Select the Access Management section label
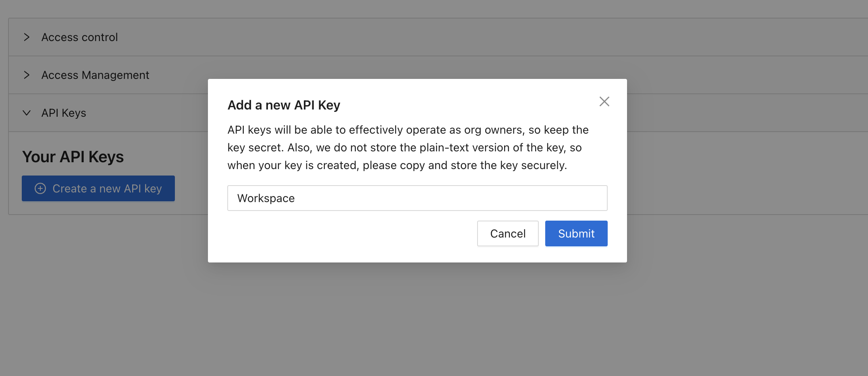868x376 pixels. click(95, 75)
